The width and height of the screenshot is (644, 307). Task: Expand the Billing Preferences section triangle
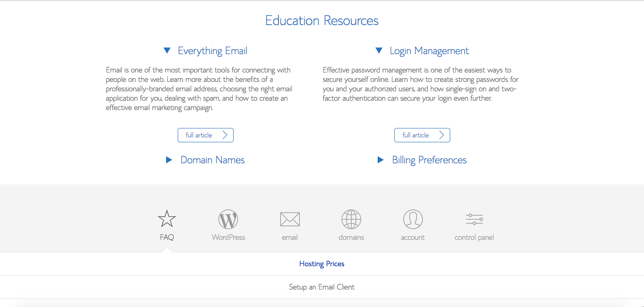[380, 160]
